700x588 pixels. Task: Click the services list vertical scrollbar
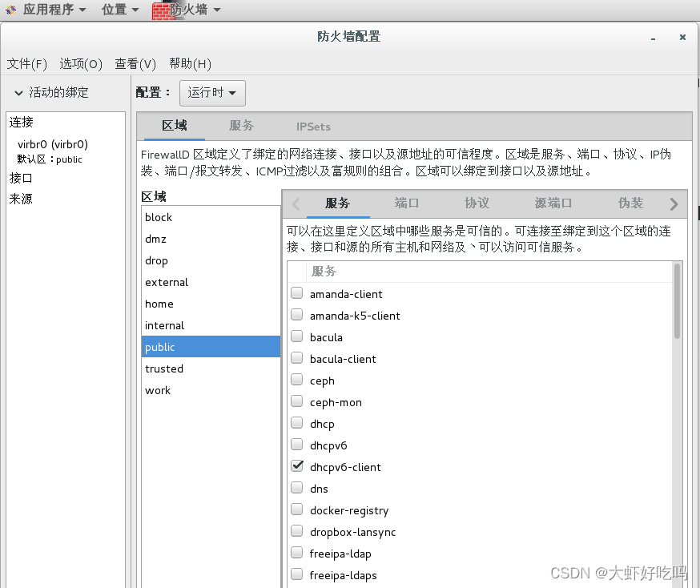678,304
